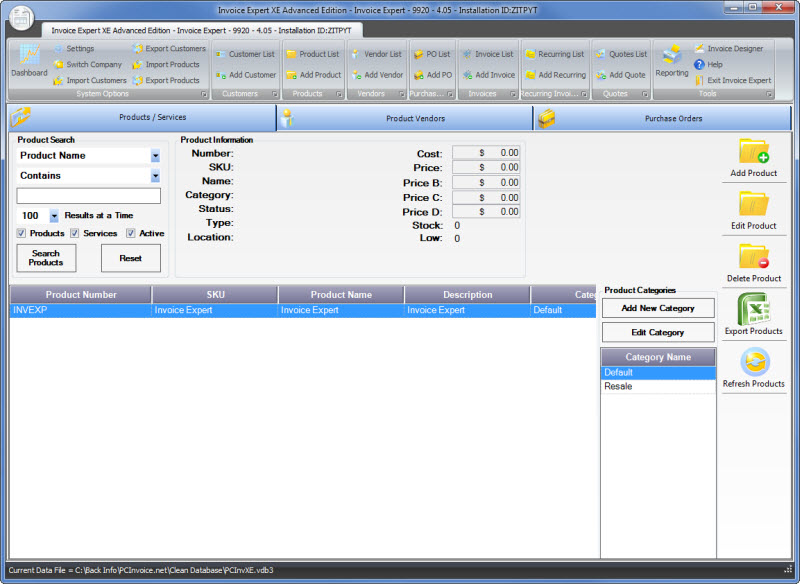Click Add Recurring in the ribbon
The width and height of the screenshot is (800, 584).
[556, 75]
